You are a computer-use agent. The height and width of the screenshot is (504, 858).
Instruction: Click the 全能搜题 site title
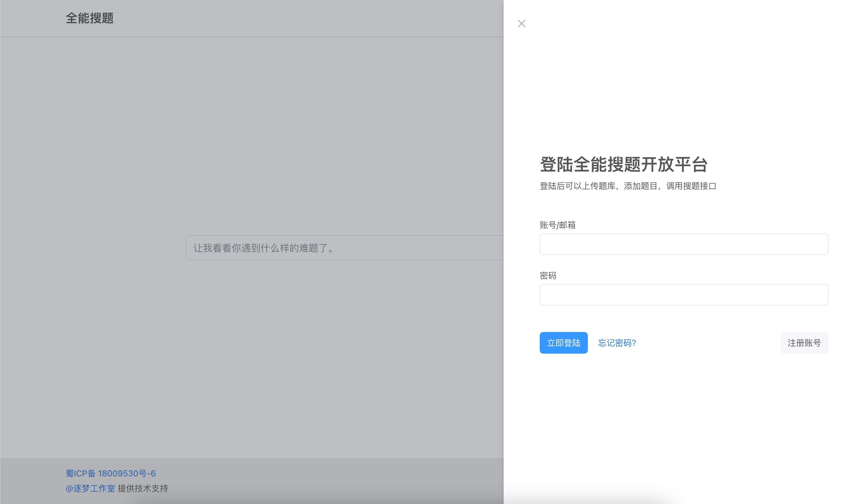[90, 18]
